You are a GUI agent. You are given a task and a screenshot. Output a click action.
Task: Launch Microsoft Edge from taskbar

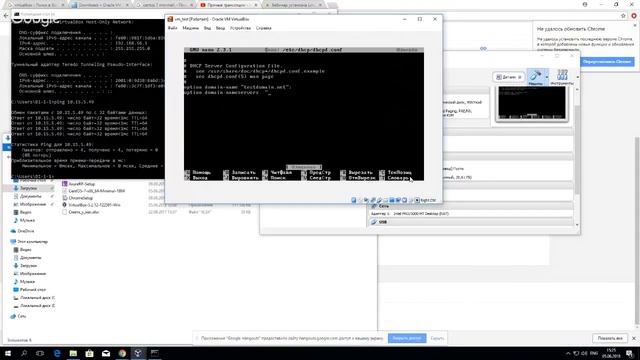[x=57, y=353]
